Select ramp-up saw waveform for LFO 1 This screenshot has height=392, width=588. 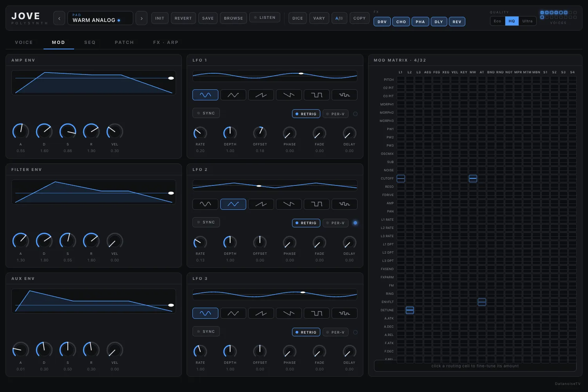pos(261,95)
